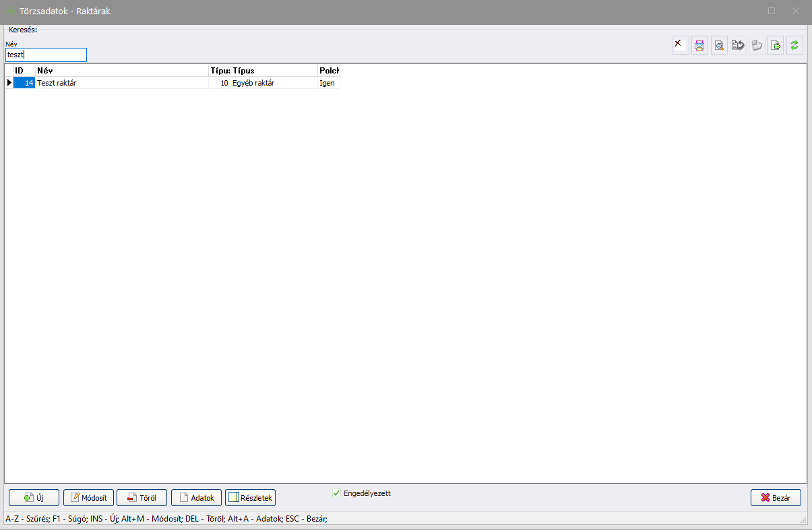
Task: Click the export document green arrow icon
Action: click(776, 46)
